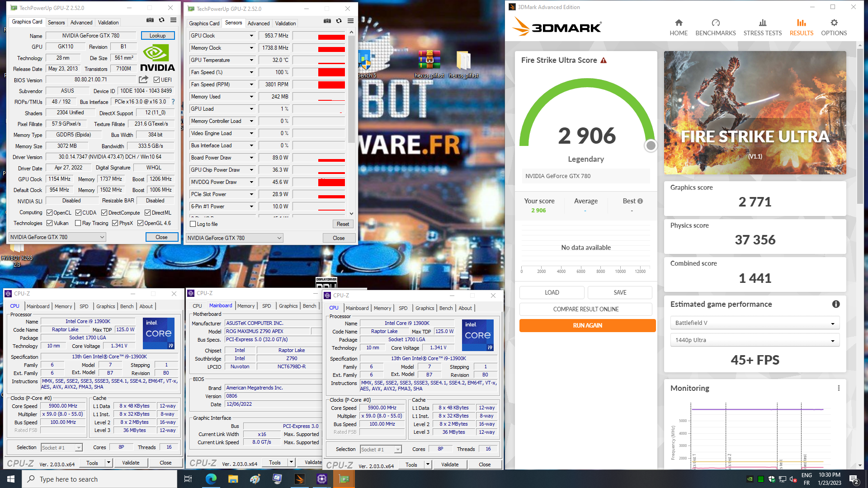Image resolution: width=868 pixels, height=488 pixels.
Task: Refresh GPU-Z Graphics Card window
Action: point(161,20)
